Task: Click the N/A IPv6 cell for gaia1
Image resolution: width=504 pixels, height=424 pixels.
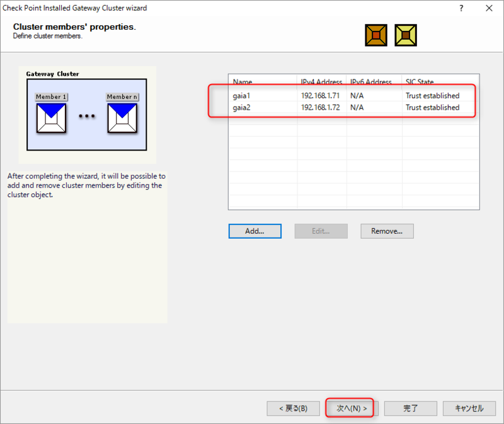Action: pos(357,96)
